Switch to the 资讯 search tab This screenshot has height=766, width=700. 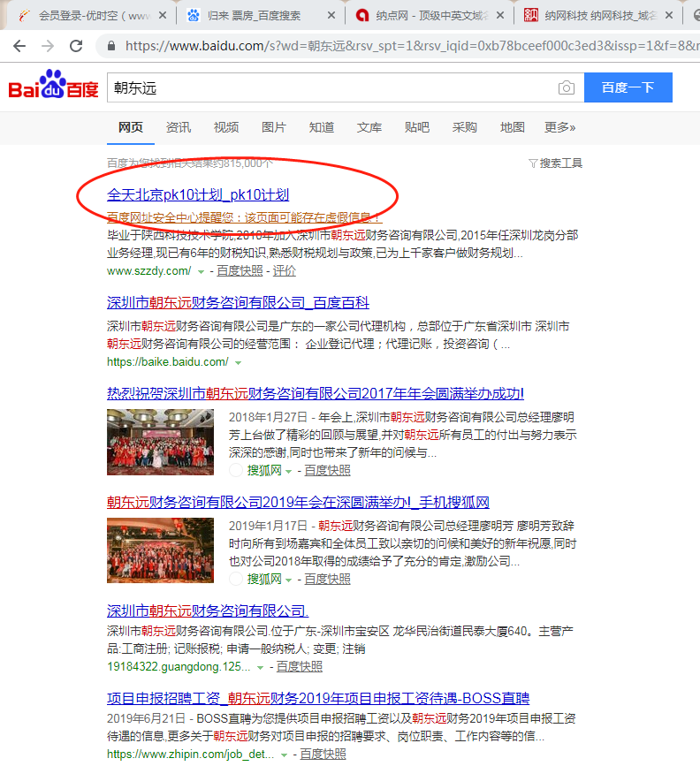click(179, 127)
